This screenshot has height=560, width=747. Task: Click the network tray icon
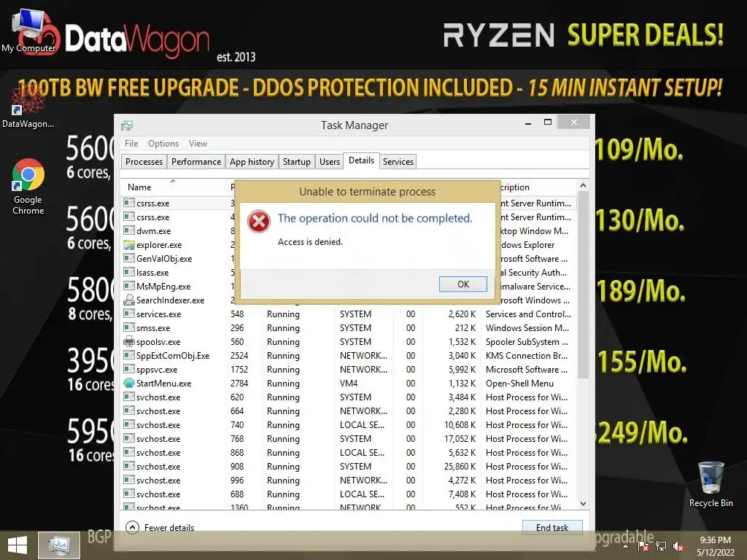[660, 546]
